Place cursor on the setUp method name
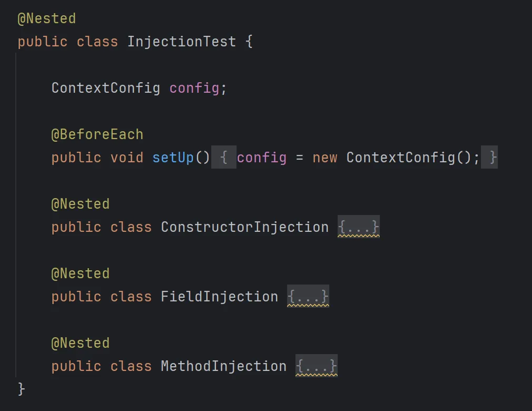 tap(173, 158)
